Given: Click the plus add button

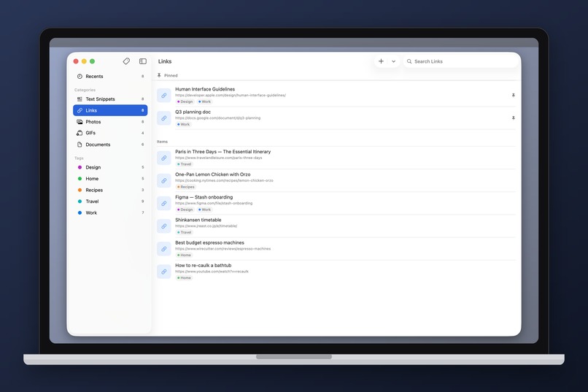Looking at the screenshot, I should point(381,61).
